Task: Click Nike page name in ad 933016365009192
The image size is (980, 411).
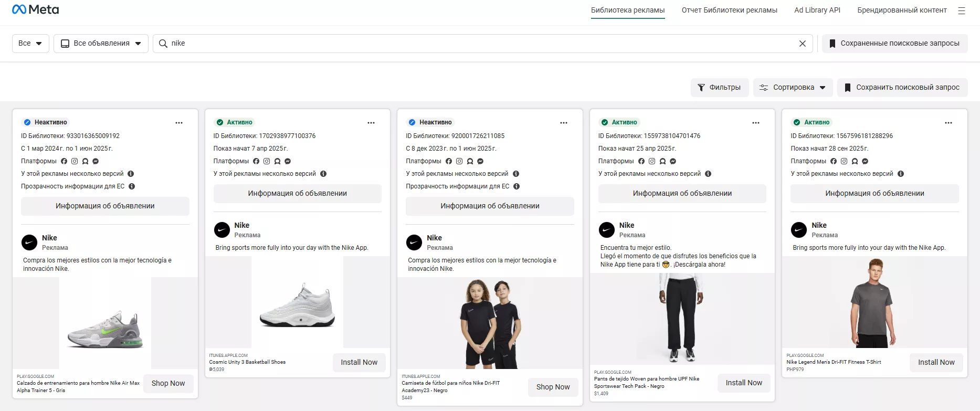Action: (49, 238)
